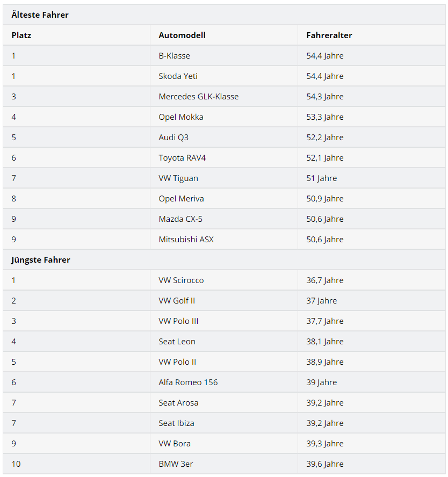Click the VW Scirocco cell
The width and height of the screenshot is (448, 477).
[x=181, y=280]
